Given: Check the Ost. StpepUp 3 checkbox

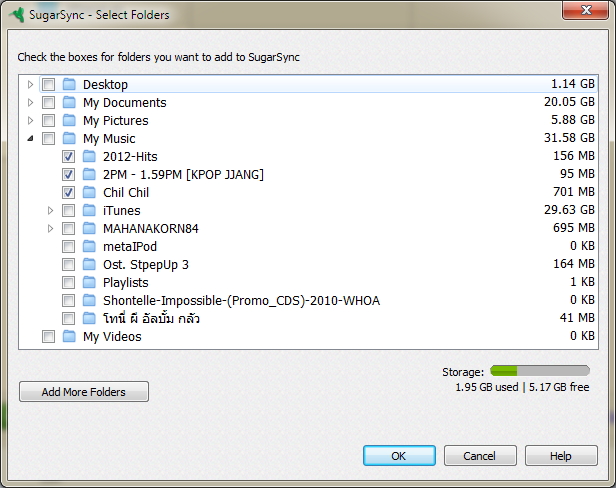Looking at the screenshot, I should [68, 265].
